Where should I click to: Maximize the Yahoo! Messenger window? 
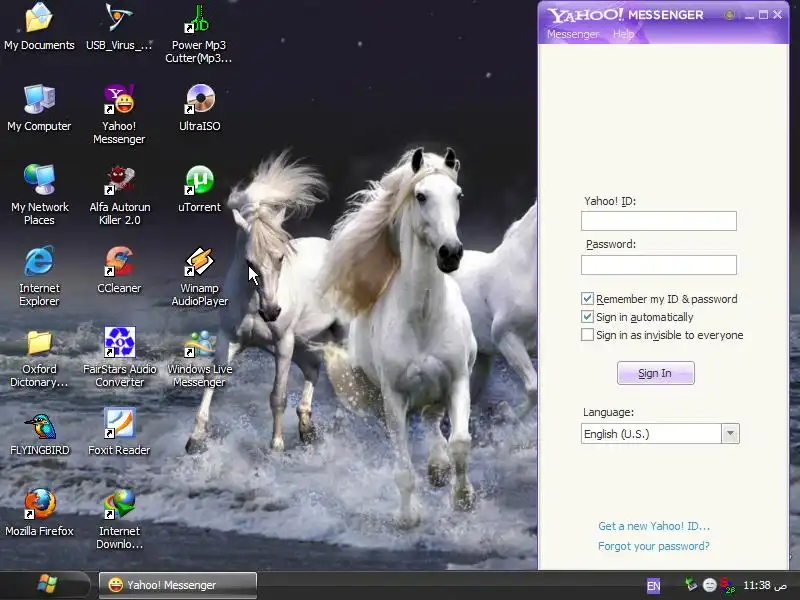[x=763, y=15]
